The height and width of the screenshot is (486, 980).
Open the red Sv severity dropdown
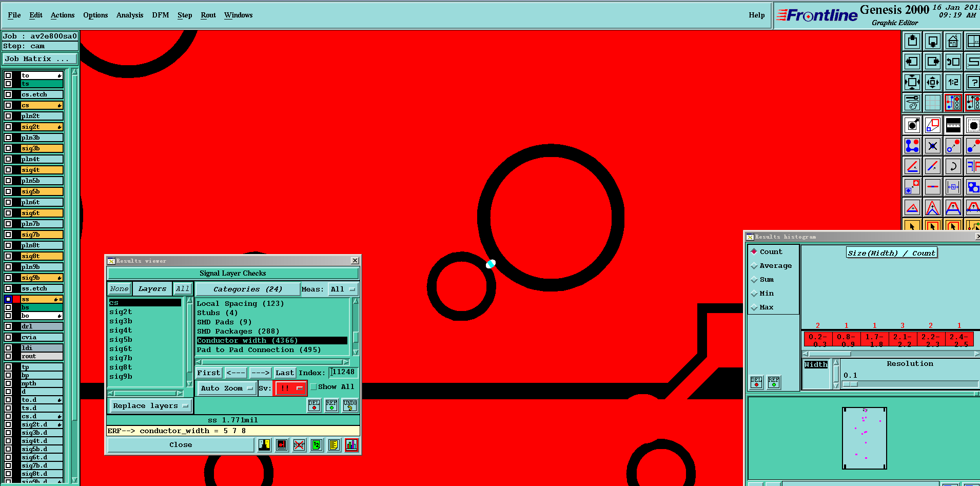coord(291,388)
